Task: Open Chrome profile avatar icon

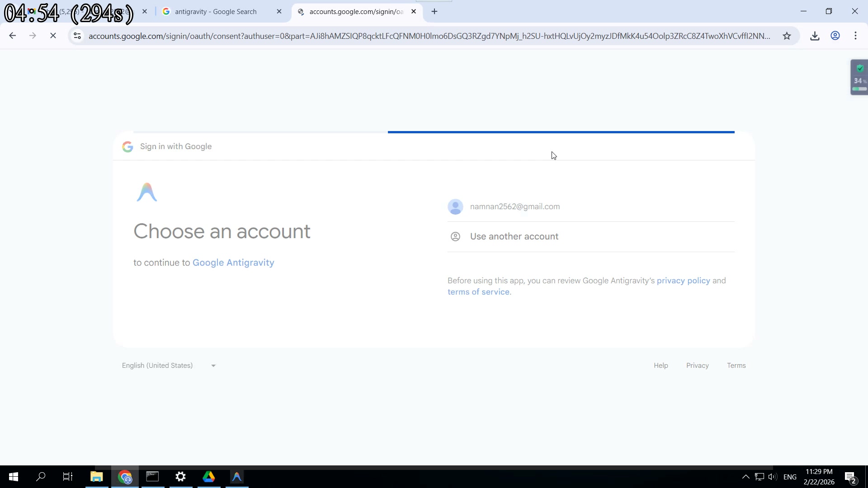Action: pyautogui.click(x=835, y=36)
